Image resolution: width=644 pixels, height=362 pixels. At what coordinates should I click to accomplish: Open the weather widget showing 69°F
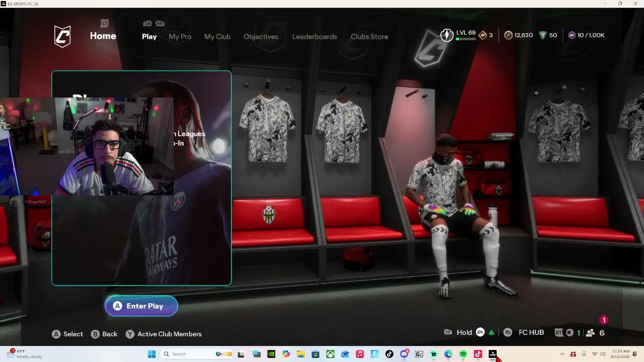24,354
